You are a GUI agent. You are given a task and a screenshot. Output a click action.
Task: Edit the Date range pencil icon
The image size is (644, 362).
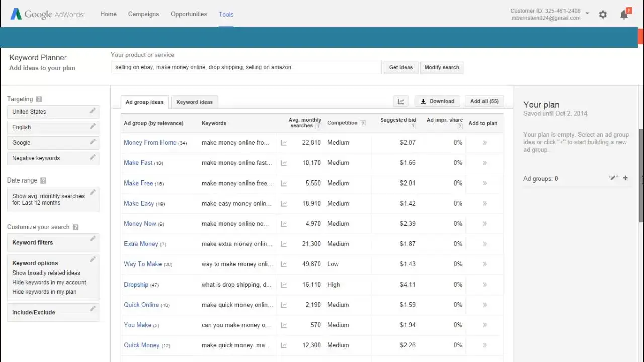tap(93, 192)
